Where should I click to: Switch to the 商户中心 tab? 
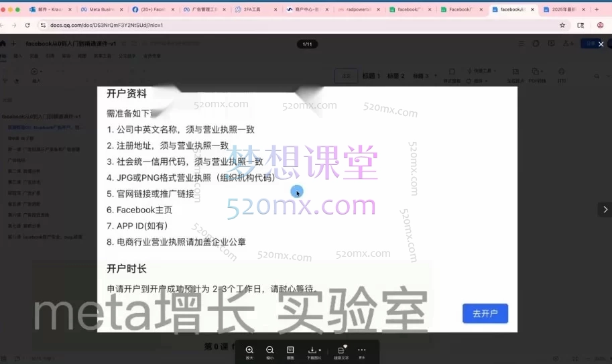pyautogui.click(x=307, y=9)
